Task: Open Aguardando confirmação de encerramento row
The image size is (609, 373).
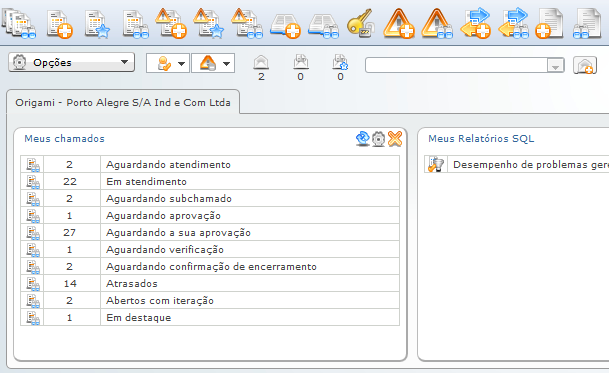Action: [x=210, y=267]
